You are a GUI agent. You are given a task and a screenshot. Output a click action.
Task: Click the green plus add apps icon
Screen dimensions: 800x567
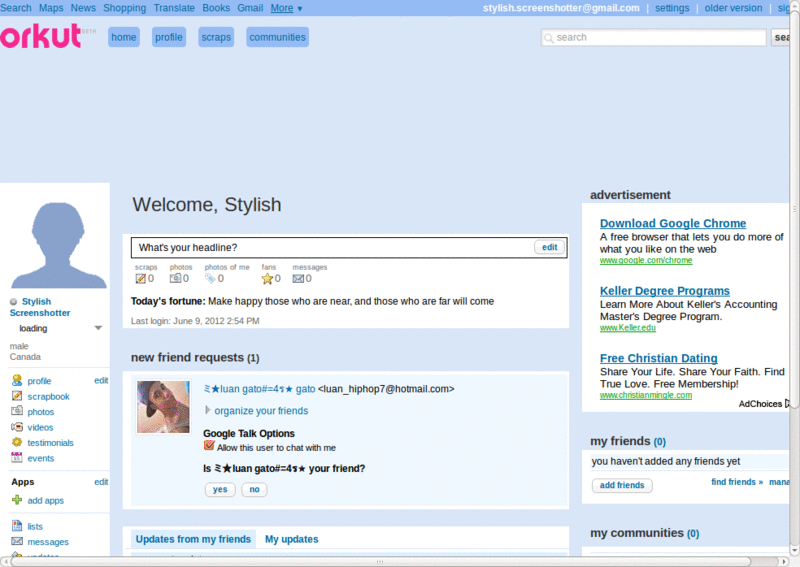coord(17,500)
